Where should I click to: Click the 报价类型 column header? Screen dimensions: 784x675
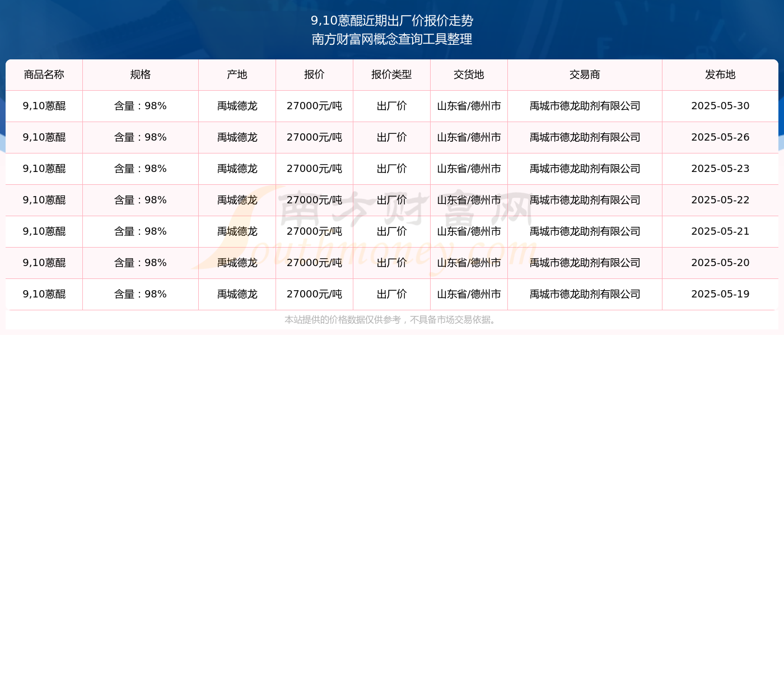point(391,75)
